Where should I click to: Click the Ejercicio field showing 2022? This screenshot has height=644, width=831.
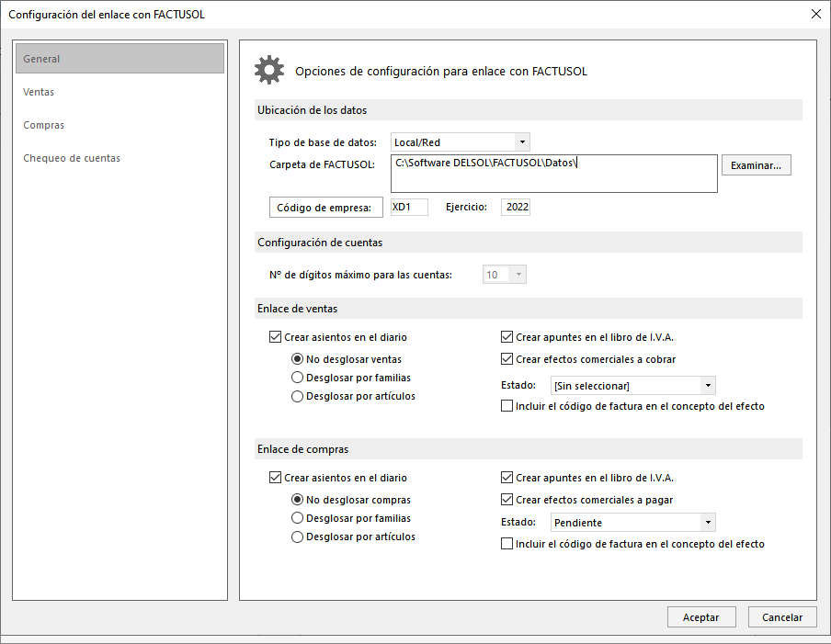[516, 207]
